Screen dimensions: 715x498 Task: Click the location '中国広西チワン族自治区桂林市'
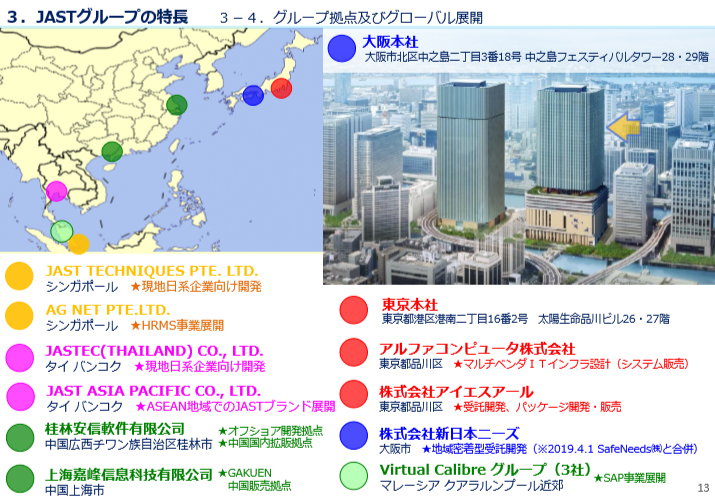129,444
